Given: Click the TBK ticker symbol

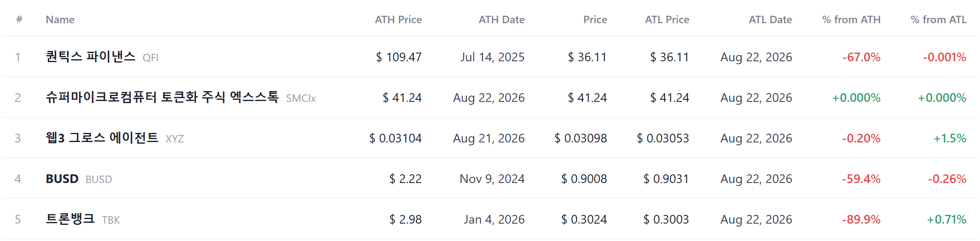Looking at the screenshot, I should point(111,220).
